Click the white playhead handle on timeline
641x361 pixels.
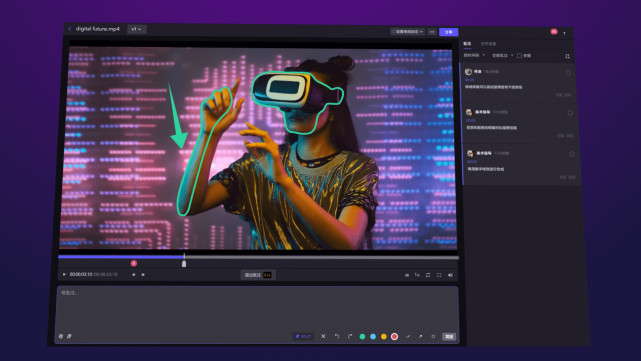coord(184,264)
